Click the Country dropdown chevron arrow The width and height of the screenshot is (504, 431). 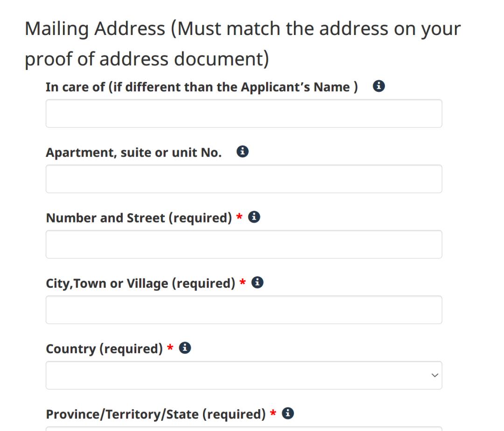pyautogui.click(x=434, y=375)
